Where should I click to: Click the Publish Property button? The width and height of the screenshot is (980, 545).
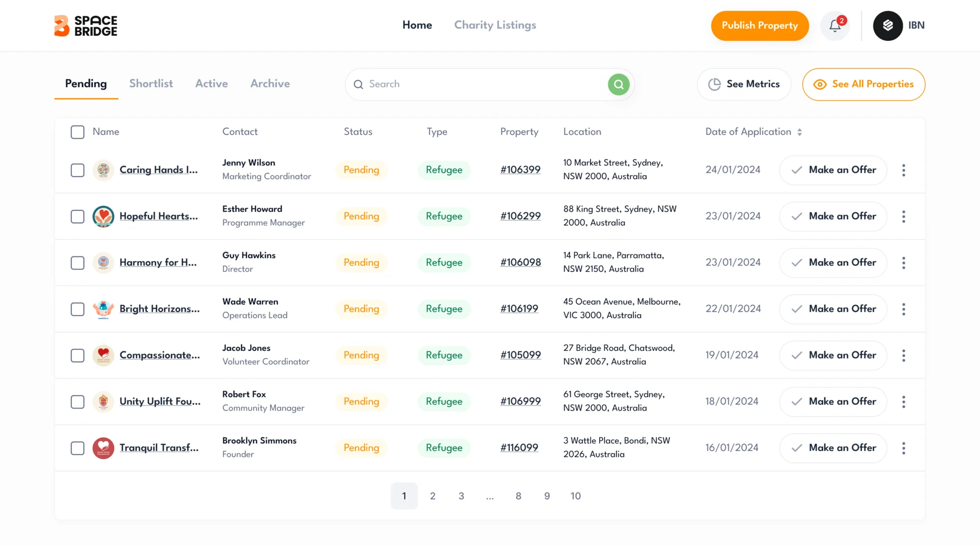coord(759,26)
